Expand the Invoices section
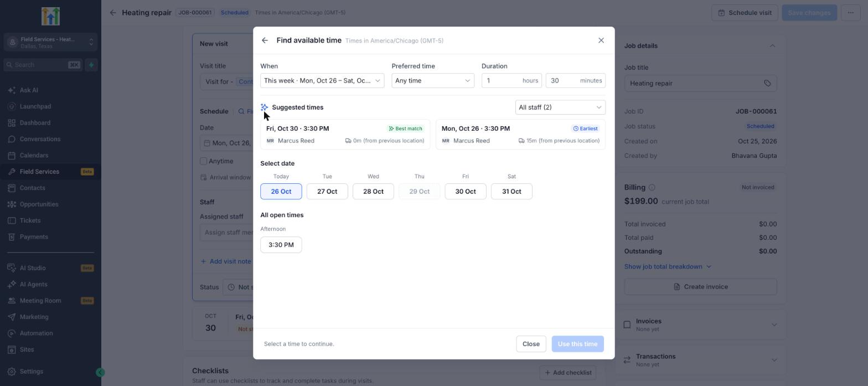Screen dimensions: 868x386 (700, 325)
